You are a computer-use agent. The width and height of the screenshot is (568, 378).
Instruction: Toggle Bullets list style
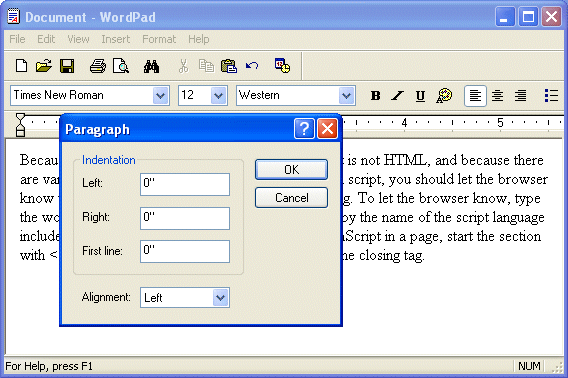point(551,96)
